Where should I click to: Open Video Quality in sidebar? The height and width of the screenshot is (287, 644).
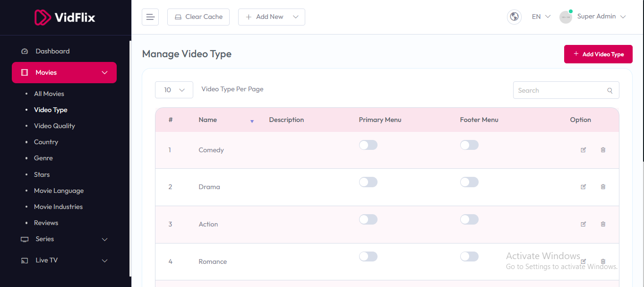tap(54, 126)
